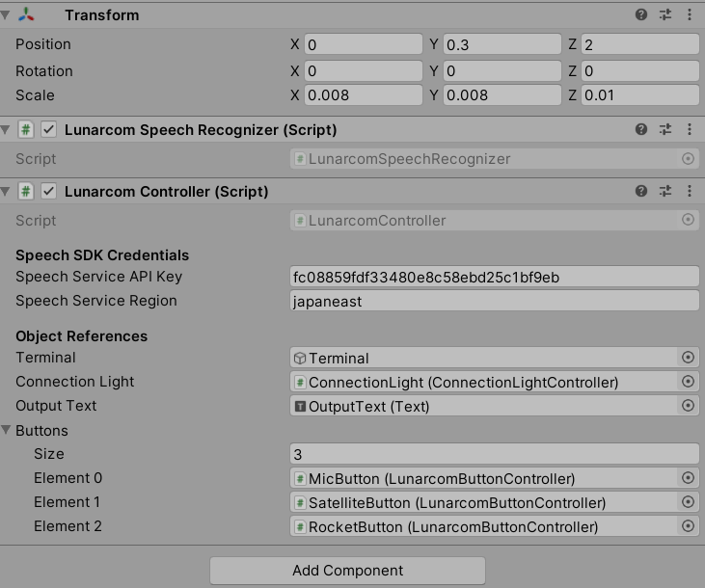Collapse Lunarcom Controller component

[6, 192]
